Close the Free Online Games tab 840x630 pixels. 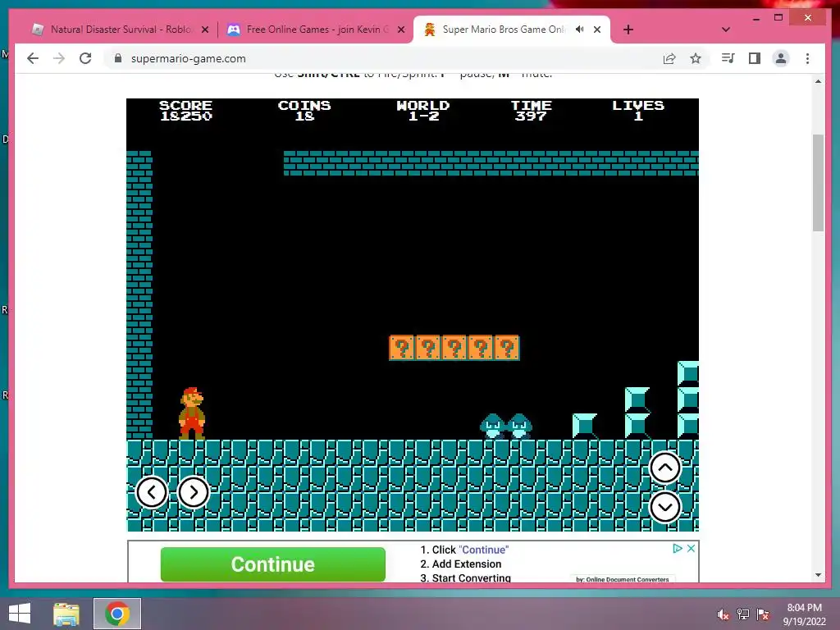pyautogui.click(x=400, y=30)
